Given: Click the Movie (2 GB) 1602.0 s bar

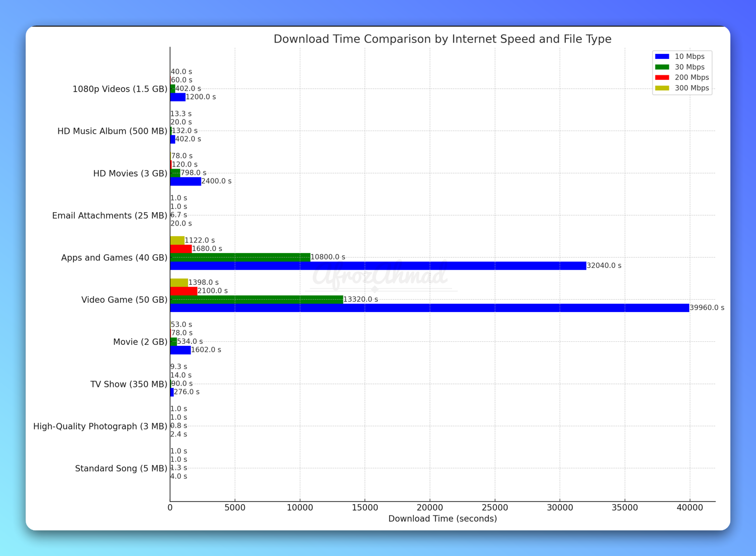Looking at the screenshot, I should click(180, 350).
